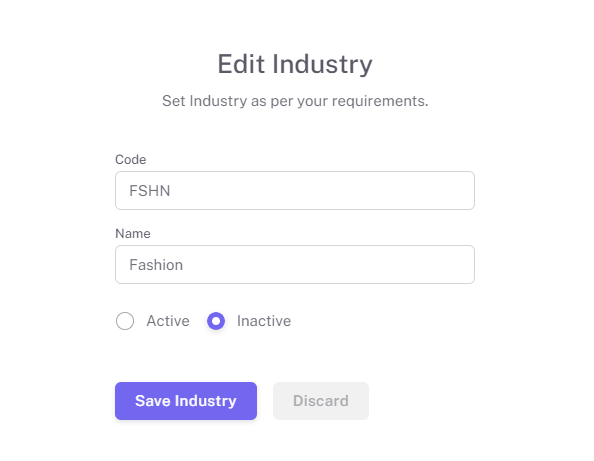Click the word requirements in the subtitle
The image size is (594, 461).
[x=380, y=102]
